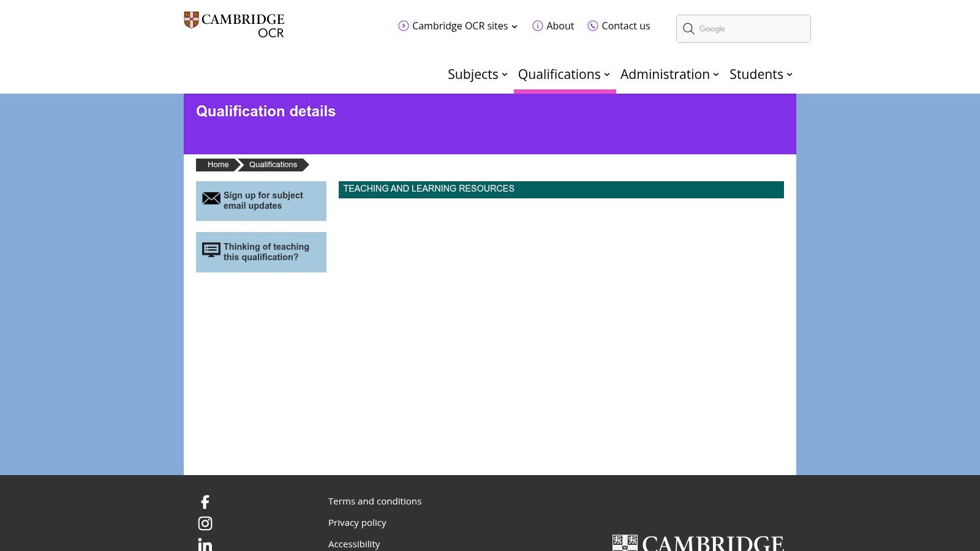Open the Facebook icon in footer
The height and width of the screenshot is (551, 980).
(205, 502)
